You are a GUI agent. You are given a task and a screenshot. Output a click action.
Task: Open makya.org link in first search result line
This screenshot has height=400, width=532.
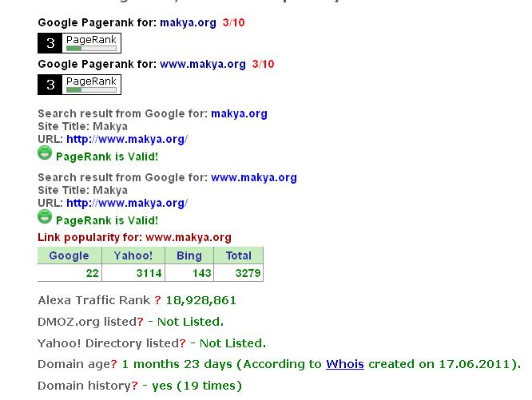[239, 114]
